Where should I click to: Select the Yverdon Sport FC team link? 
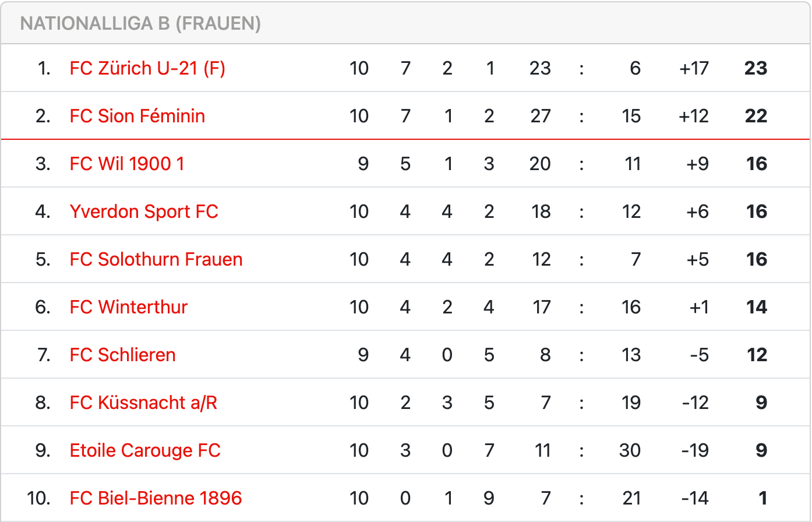pyautogui.click(x=144, y=211)
